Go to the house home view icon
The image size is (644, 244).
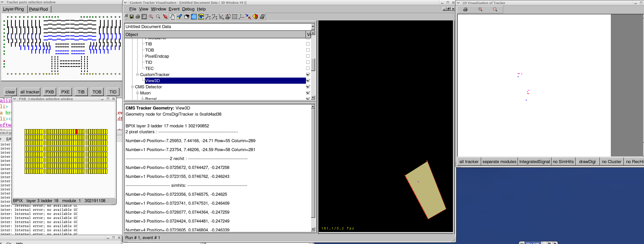pyautogui.click(x=187, y=17)
